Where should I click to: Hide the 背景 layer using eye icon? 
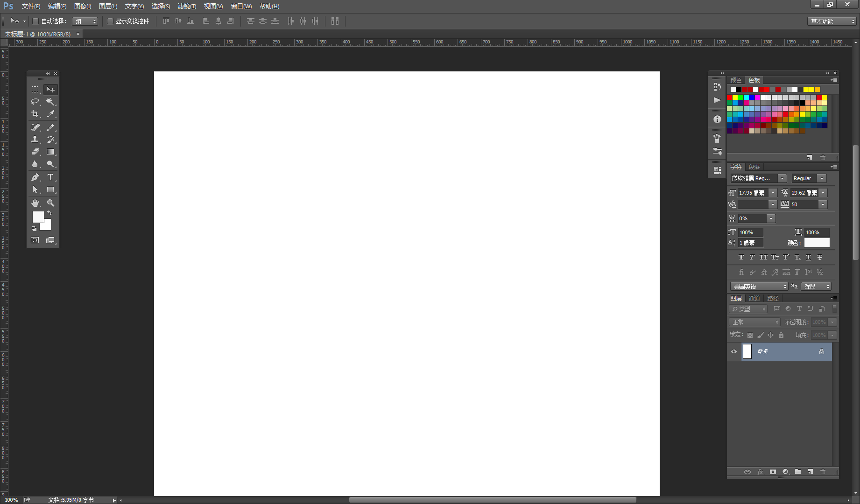pyautogui.click(x=734, y=351)
